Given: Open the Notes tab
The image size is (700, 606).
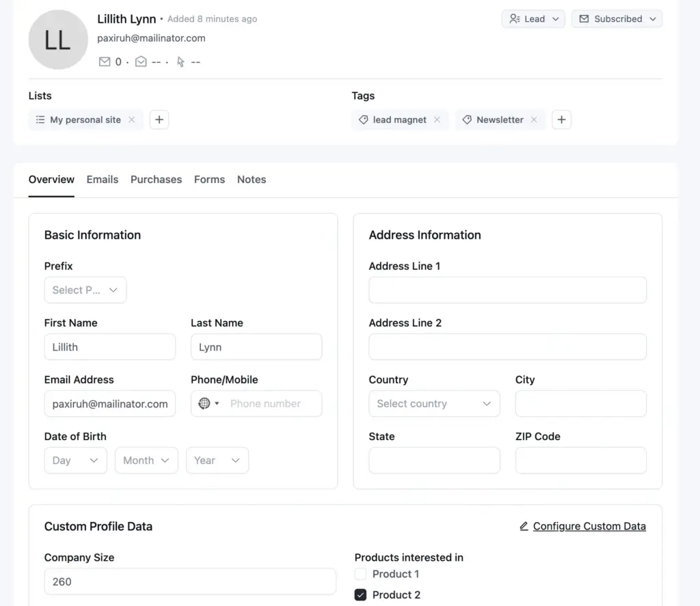Looking at the screenshot, I should (252, 180).
